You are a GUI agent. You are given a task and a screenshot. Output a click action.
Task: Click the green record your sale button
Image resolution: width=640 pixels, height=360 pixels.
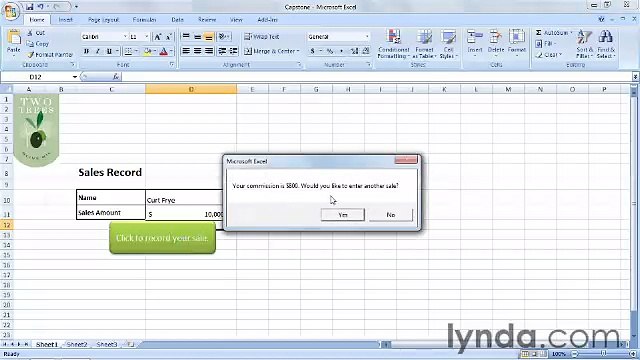pos(162,238)
